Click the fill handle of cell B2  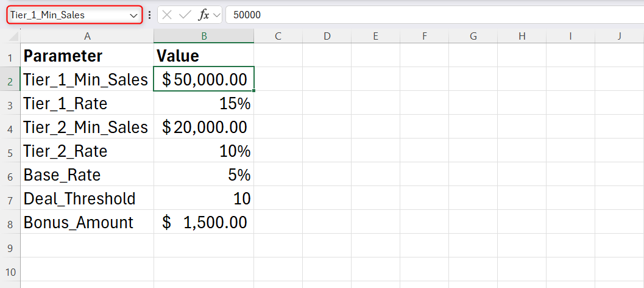(254, 90)
